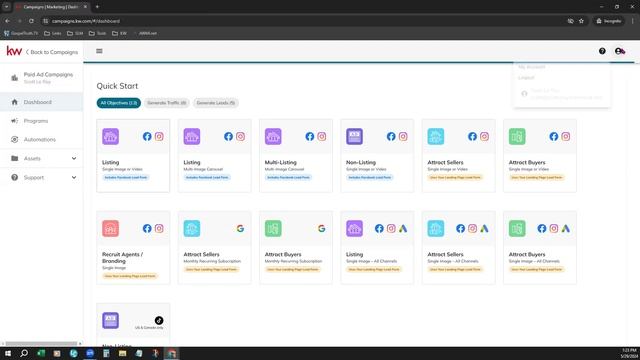Click the Support question icon in sidebar
The image size is (640, 360).
(15, 178)
